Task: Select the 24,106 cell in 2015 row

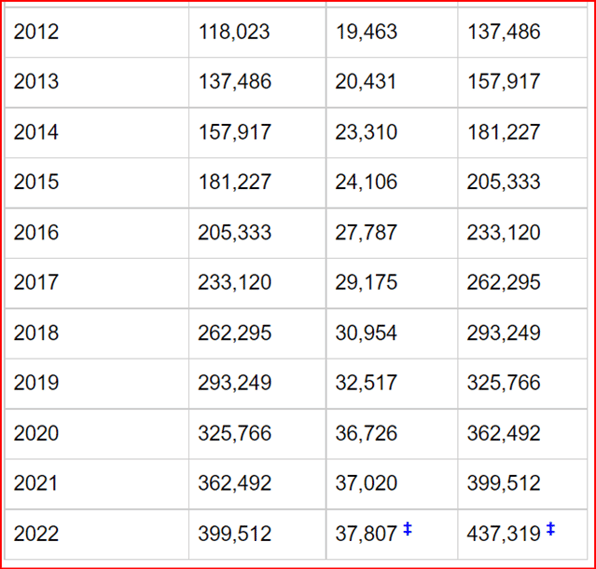Action: point(392,183)
